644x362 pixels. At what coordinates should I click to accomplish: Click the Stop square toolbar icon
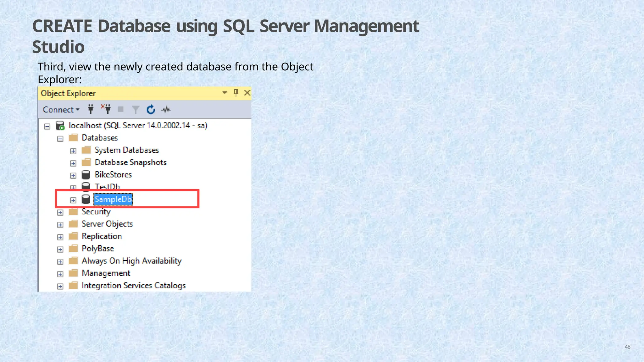[120, 109]
